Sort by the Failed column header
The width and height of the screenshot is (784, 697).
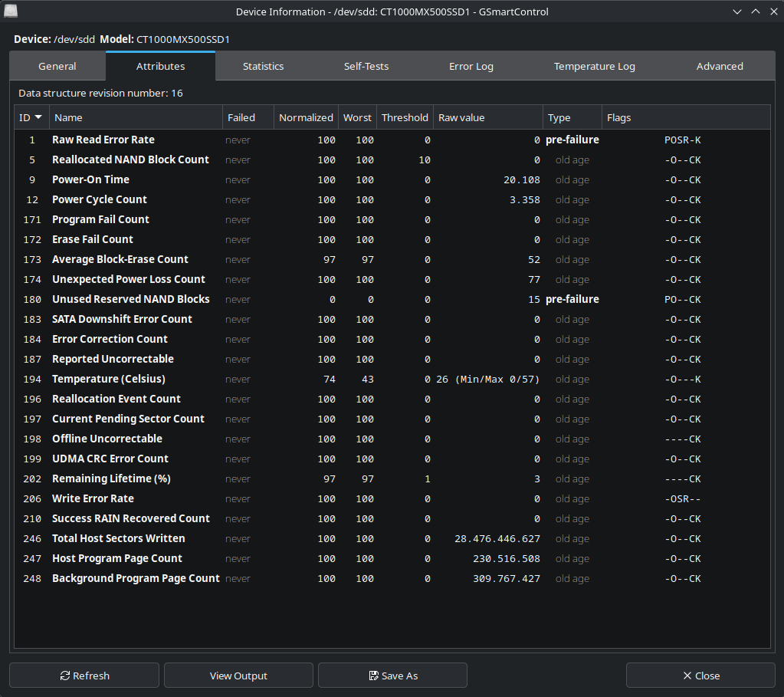[248, 117]
